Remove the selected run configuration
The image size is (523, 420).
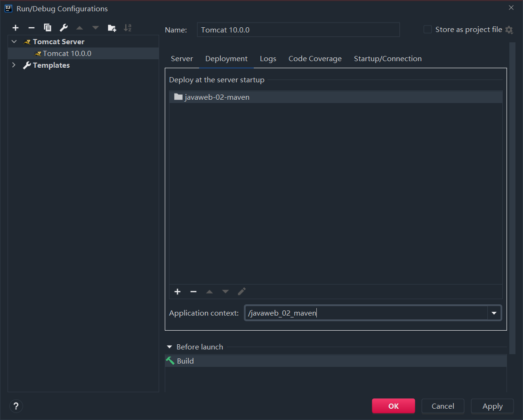32,28
